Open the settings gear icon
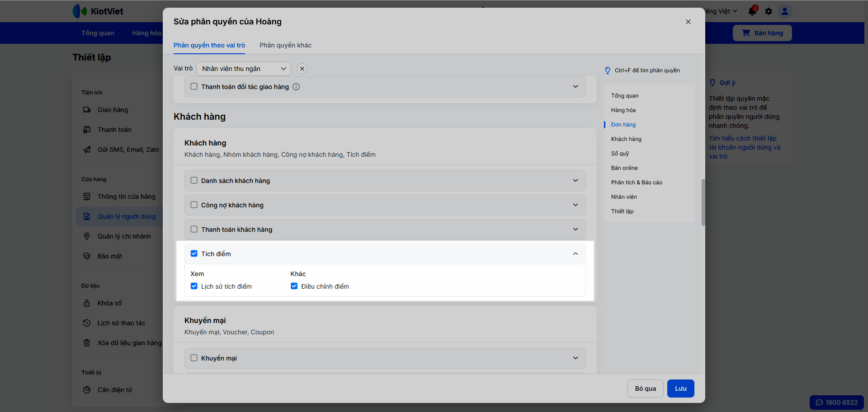Image resolution: width=868 pixels, height=412 pixels. point(769,11)
